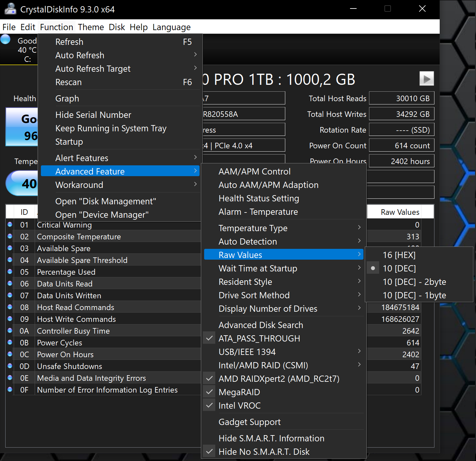Screen dimensions: 476x461
Task: Open Alarm - Temperature setting
Action: (x=284, y=212)
